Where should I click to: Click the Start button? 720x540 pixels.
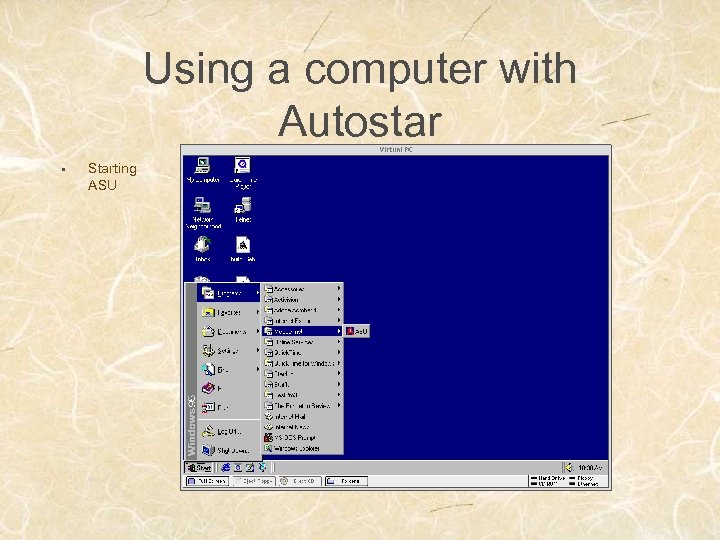[199, 467]
